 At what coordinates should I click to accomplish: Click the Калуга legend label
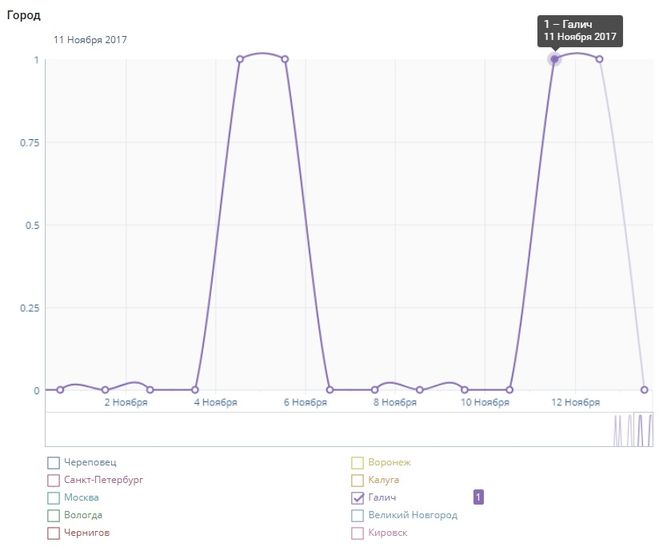pyautogui.click(x=383, y=480)
